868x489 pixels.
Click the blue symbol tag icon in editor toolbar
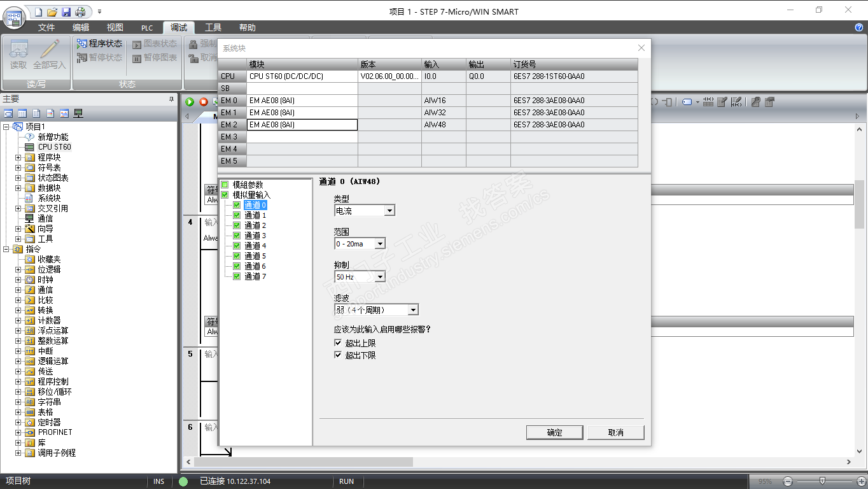(687, 102)
